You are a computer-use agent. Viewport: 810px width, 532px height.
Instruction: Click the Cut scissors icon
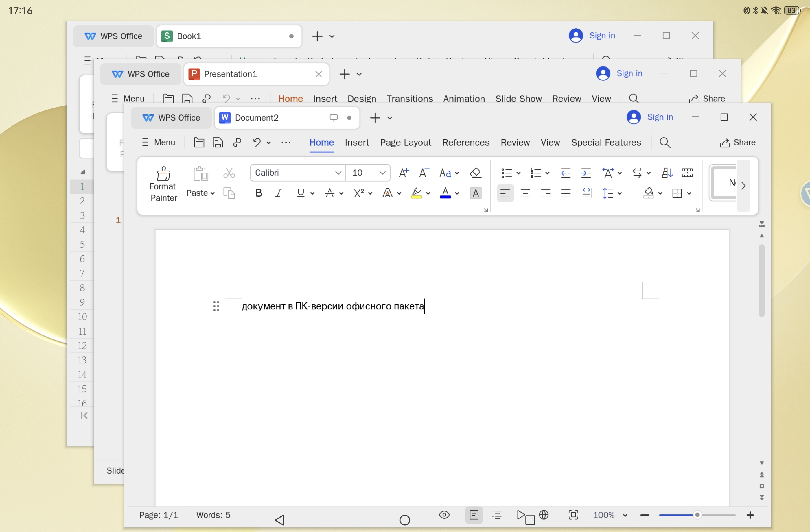click(x=229, y=173)
